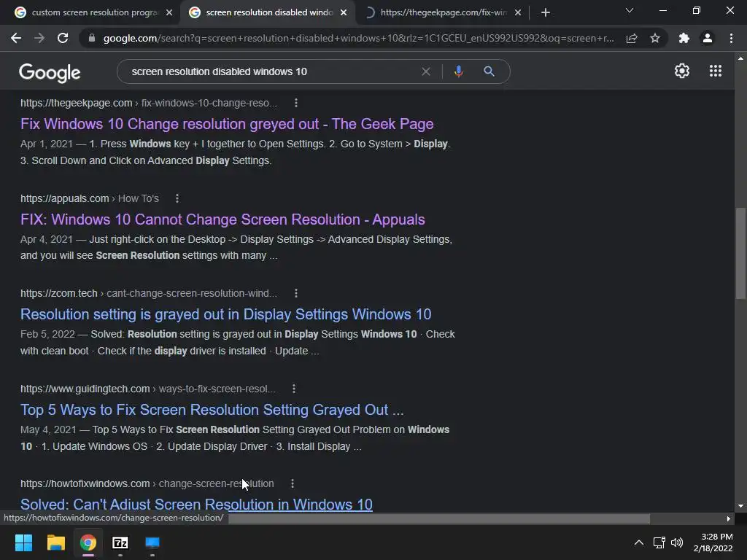Screen dimensions: 747x560
Task: Close the thegeekpage.com tab
Action: pyautogui.click(x=518, y=12)
